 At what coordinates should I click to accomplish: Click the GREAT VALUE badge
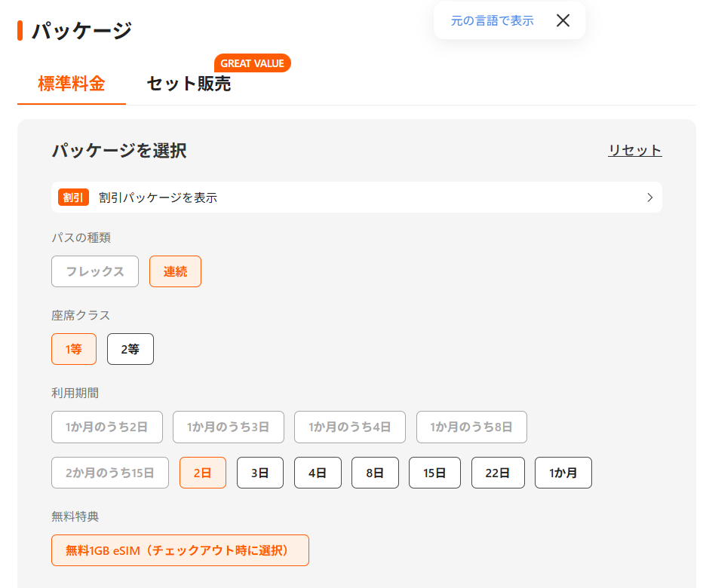pyautogui.click(x=252, y=63)
